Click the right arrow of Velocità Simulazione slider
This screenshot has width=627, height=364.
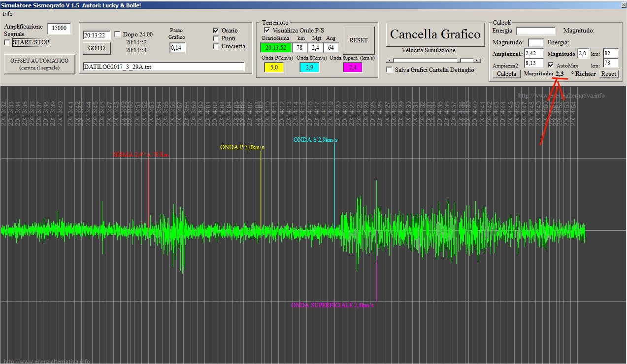[x=478, y=60]
